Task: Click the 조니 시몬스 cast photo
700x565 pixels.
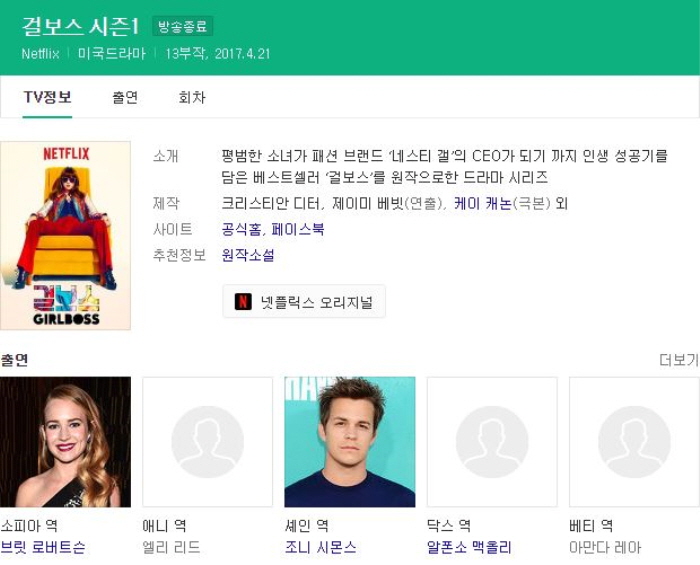Action: (350, 442)
